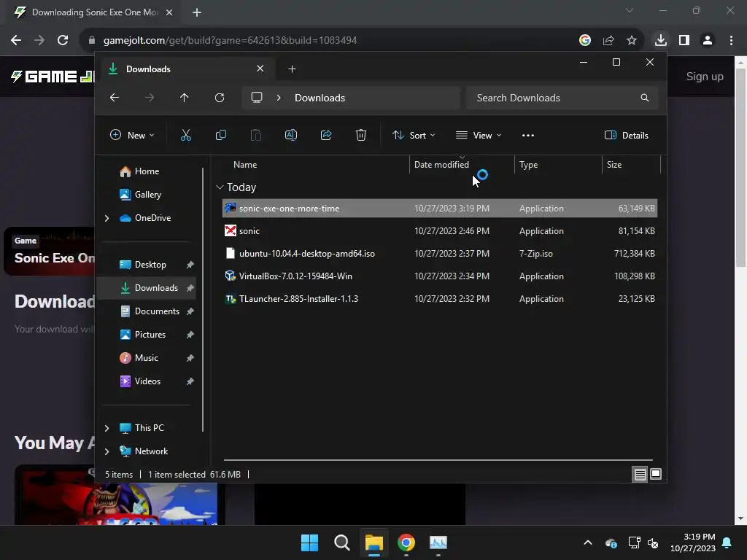
Task: Open Home in the navigation pane
Action: (x=147, y=171)
